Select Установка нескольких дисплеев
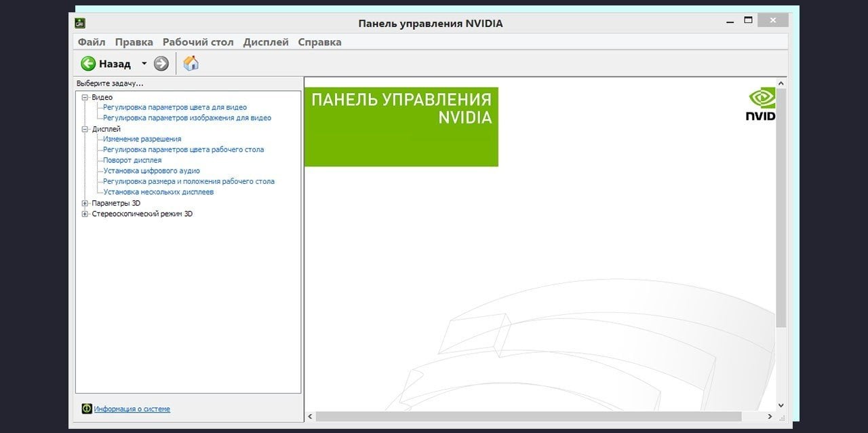 point(159,192)
